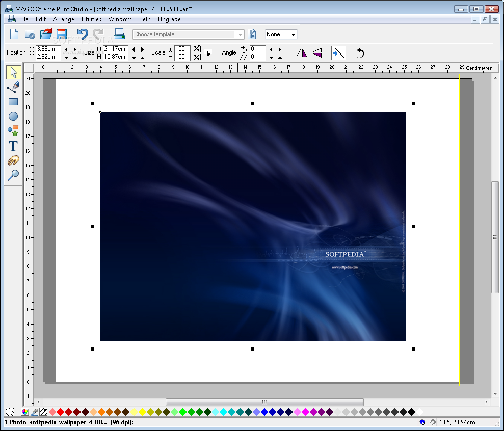Screen dimensions: 504x431
Task: Click the no-color crossed swatch icon
Action: pos(10,412)
